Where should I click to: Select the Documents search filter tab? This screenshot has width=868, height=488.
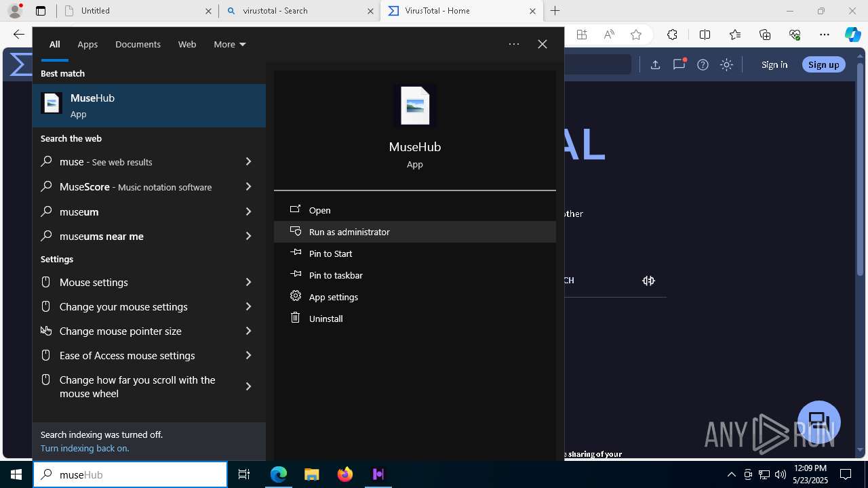pos(138,44)
